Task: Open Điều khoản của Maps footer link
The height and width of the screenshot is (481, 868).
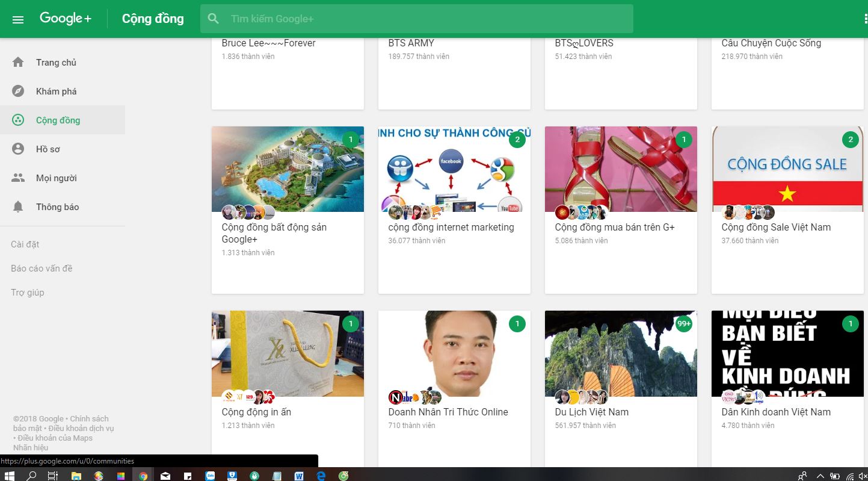Action: (55, 438)
